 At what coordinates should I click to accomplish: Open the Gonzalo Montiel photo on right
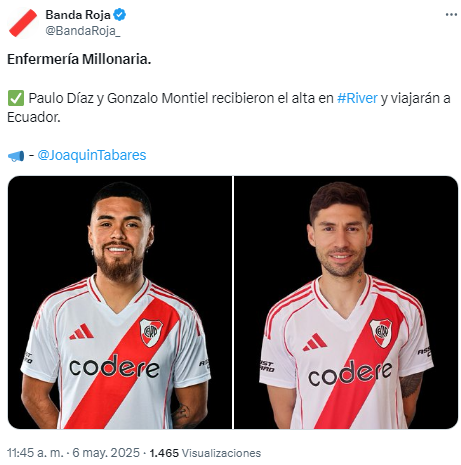346,302
